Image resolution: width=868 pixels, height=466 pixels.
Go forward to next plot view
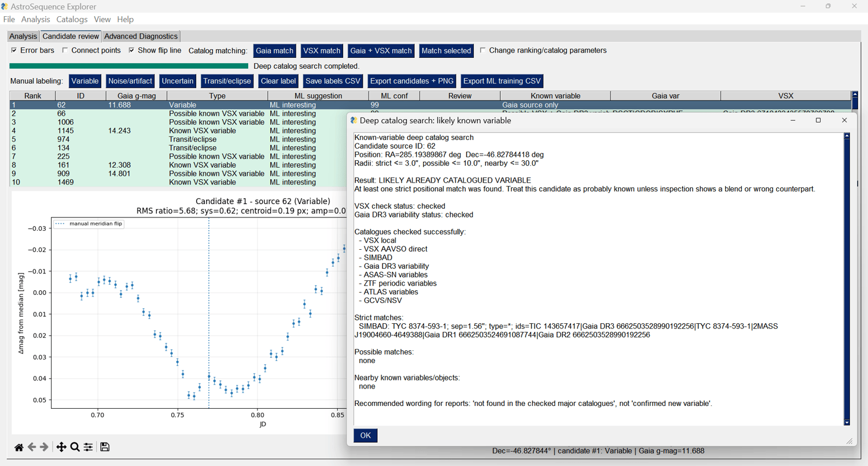click(x=45, y=447)
